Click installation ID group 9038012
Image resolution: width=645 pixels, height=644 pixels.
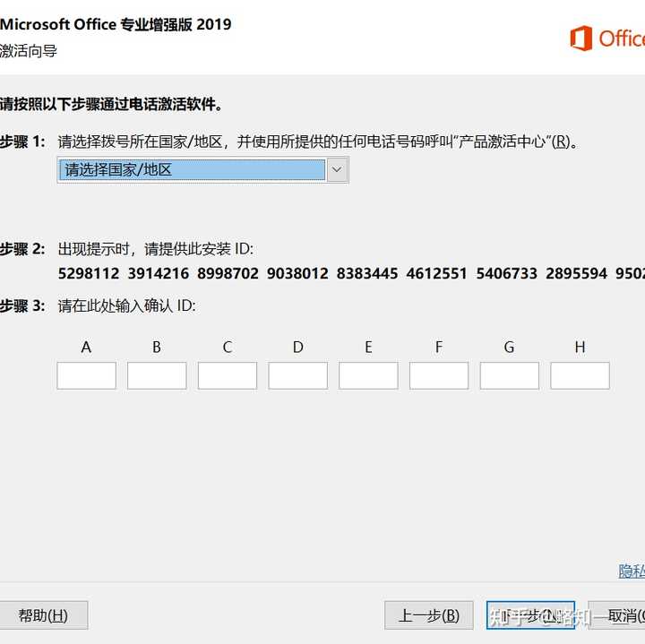pyautogui.click(x=297, y=273)
